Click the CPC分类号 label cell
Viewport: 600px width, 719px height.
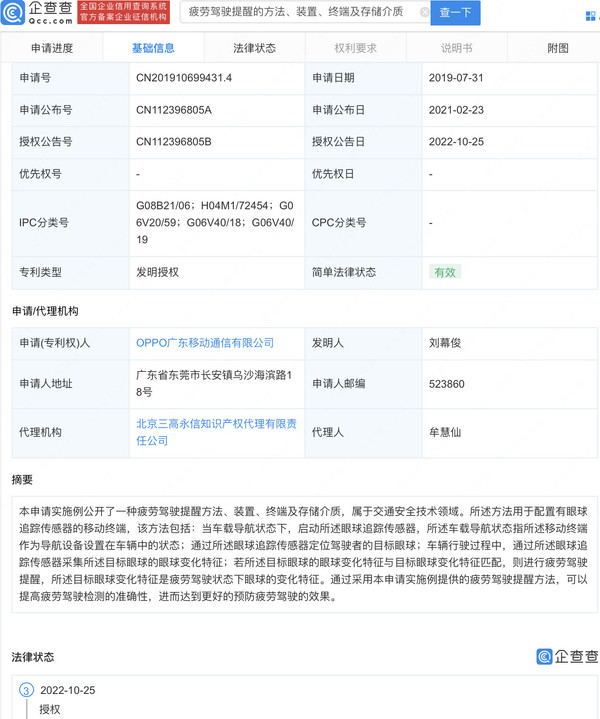point(364,223)
